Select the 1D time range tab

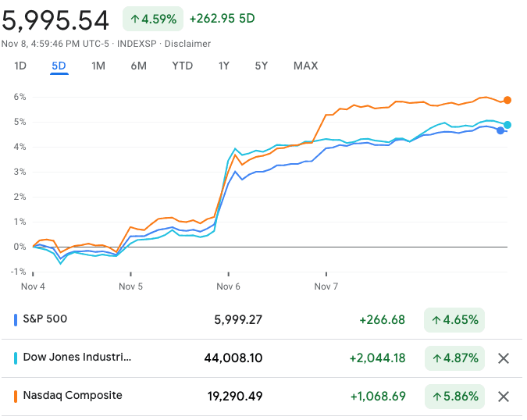pyautogui.click(x=20, y=66)
